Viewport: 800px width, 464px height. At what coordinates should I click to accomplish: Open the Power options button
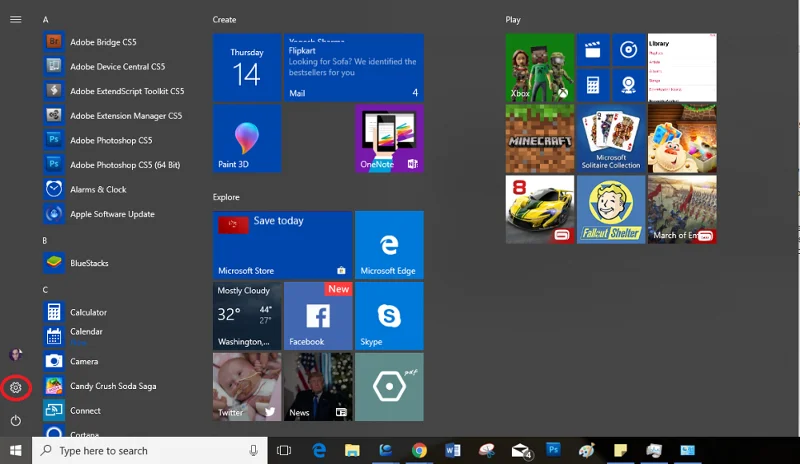(16, 421)
